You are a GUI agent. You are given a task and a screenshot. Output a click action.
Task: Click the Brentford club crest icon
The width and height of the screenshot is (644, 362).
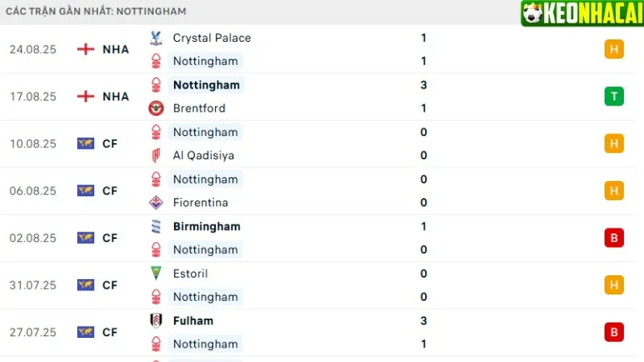[x=155, y=108]
